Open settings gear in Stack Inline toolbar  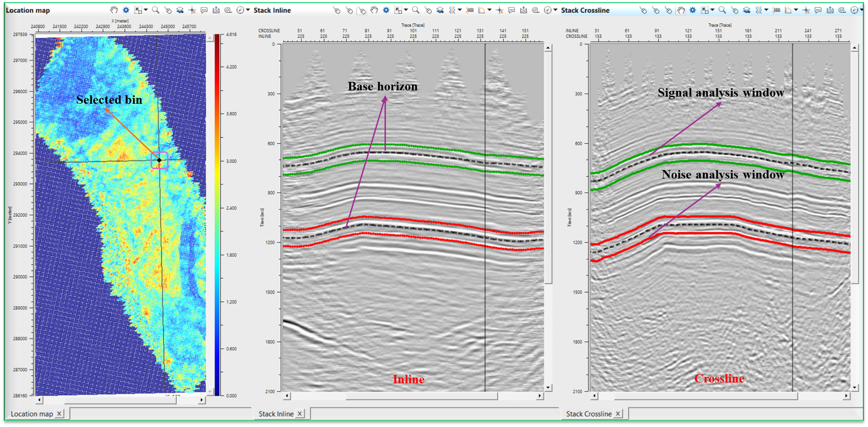pos(386,10)
